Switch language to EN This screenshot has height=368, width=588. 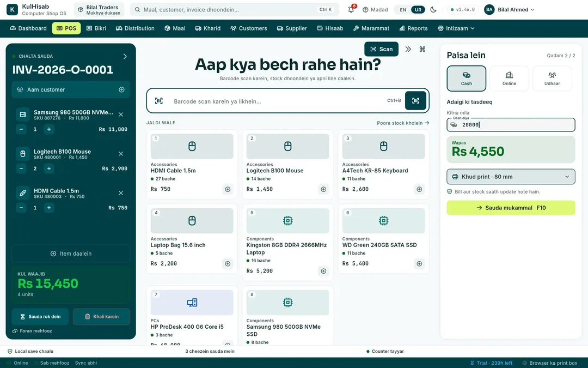[403, 10]
